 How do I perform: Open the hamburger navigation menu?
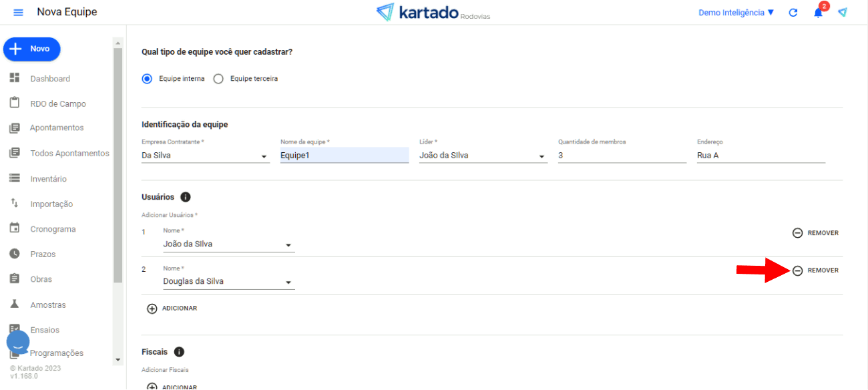18,13
